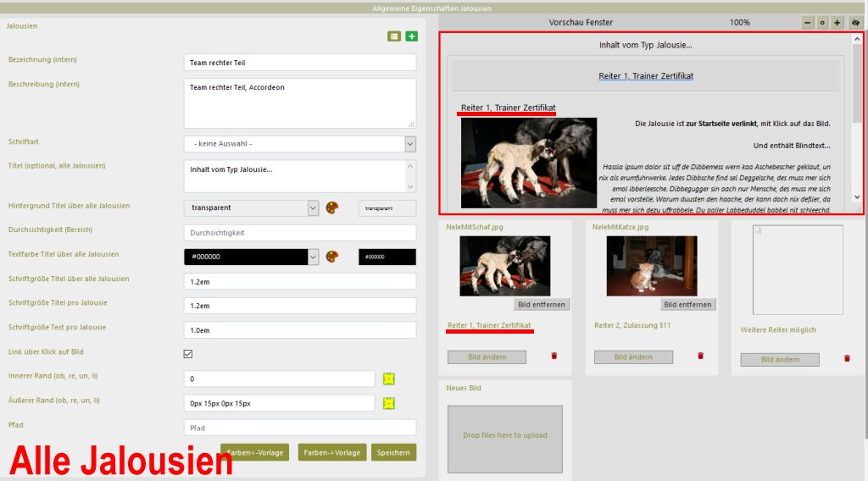Delete the NeleMitKatze.jpg card via trash icon
Viewport: 868px width, 481px height.
[700, 357]
